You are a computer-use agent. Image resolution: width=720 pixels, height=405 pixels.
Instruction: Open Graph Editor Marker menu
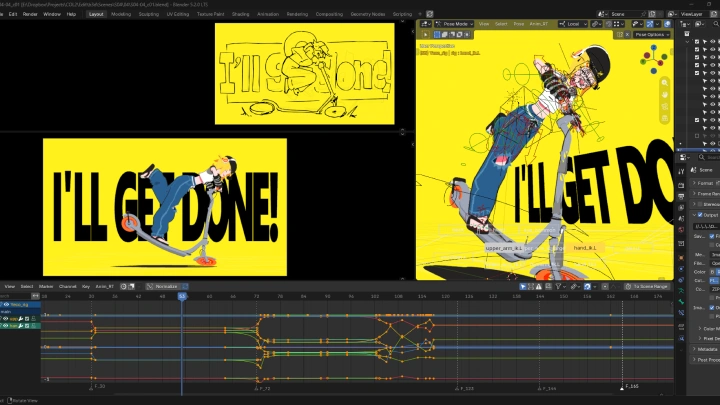point(46,287)
